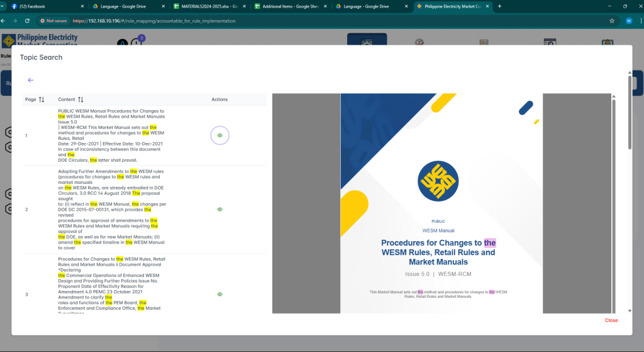Click the browser back button

tap(3, 21)
